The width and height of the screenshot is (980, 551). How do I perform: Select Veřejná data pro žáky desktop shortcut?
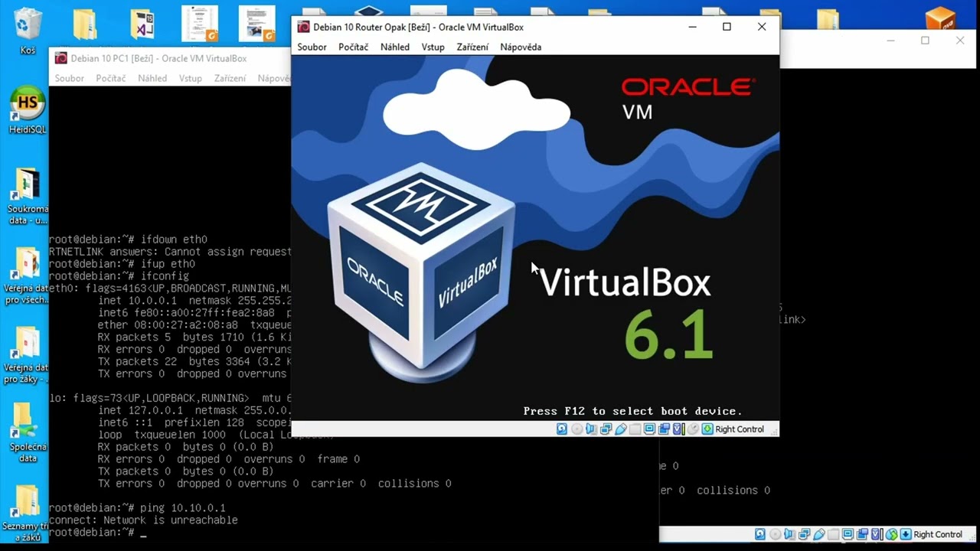28,356
